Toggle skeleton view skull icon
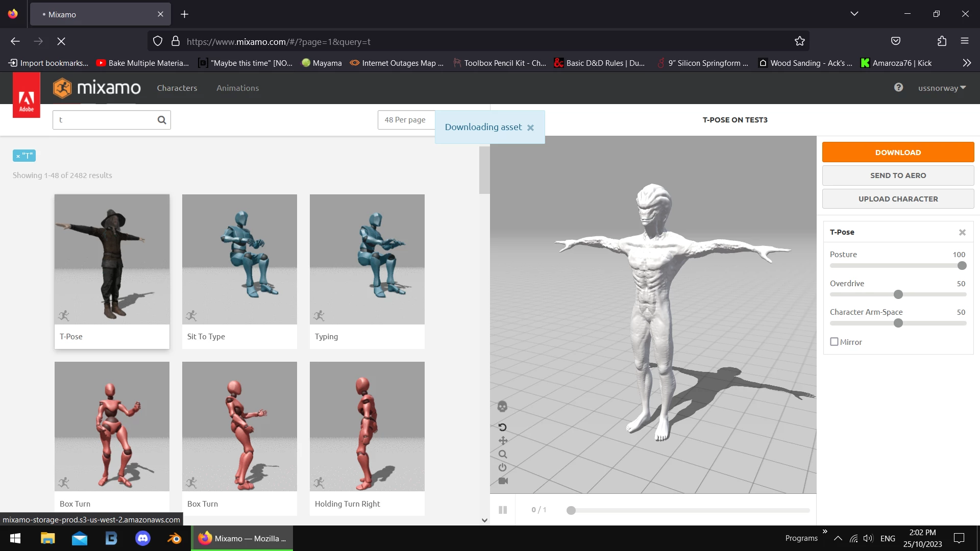This screenshot has height=551, width=980. coord(502,407)
